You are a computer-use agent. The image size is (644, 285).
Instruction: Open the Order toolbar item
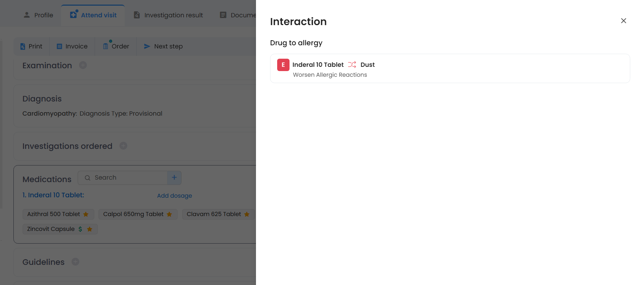pos(116,46)
